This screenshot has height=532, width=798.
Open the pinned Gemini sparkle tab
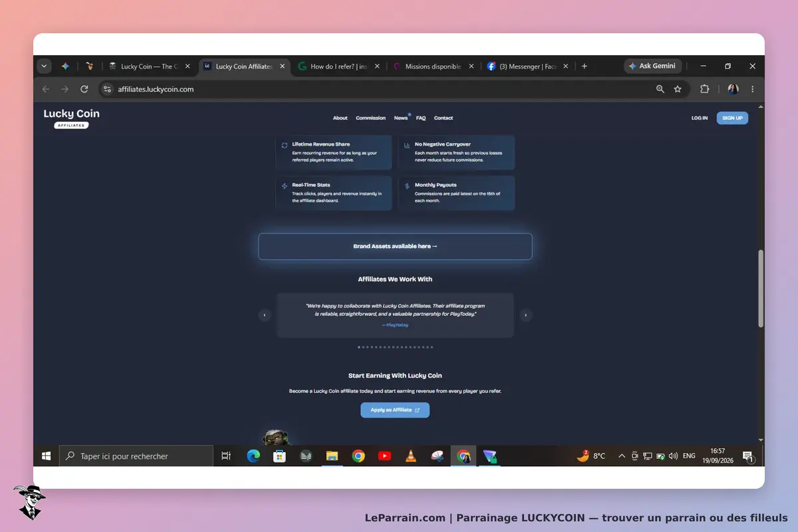point(65,66)
